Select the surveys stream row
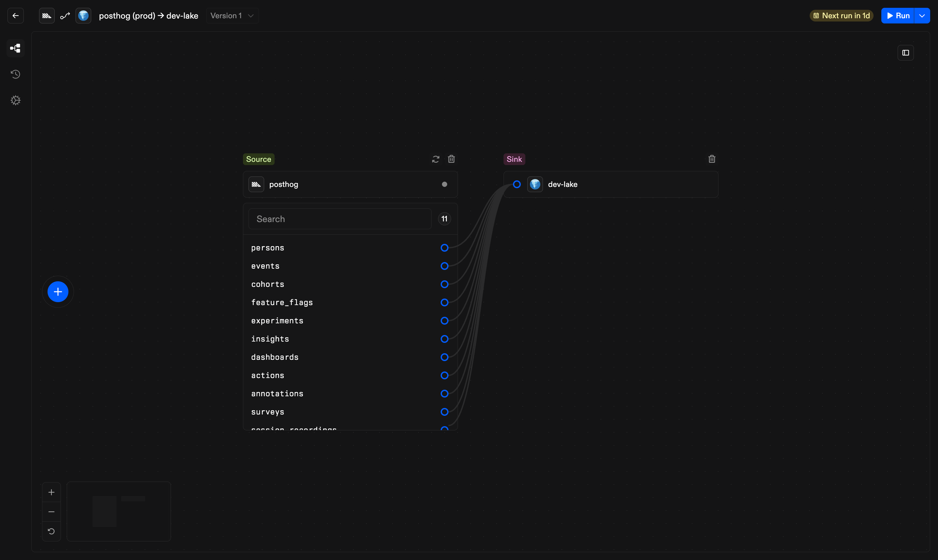Image resolution: width=938 pixels, height=560 pixels. point(350,412)
